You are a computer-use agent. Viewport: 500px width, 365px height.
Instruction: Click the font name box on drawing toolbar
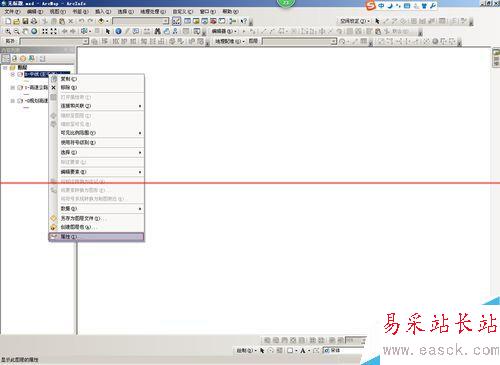342,350
